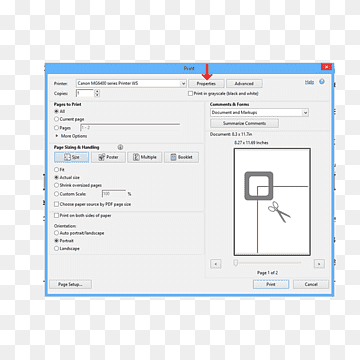The width and height of the screenshot is (360, 360).
Task: Open Comments & Forms dropdown
Action: click(259, 113)
